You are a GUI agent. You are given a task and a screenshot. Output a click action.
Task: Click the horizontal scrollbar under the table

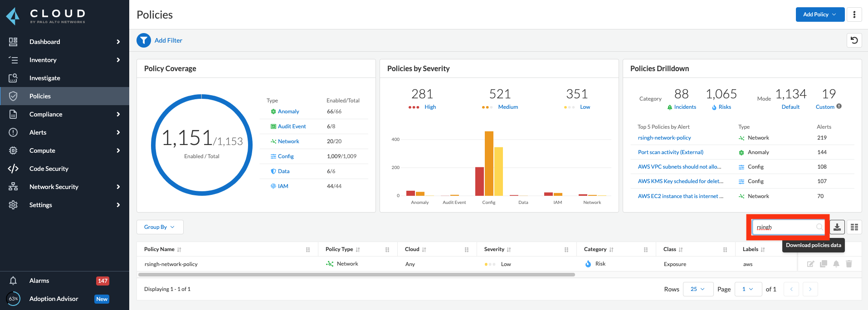(356, 275)
